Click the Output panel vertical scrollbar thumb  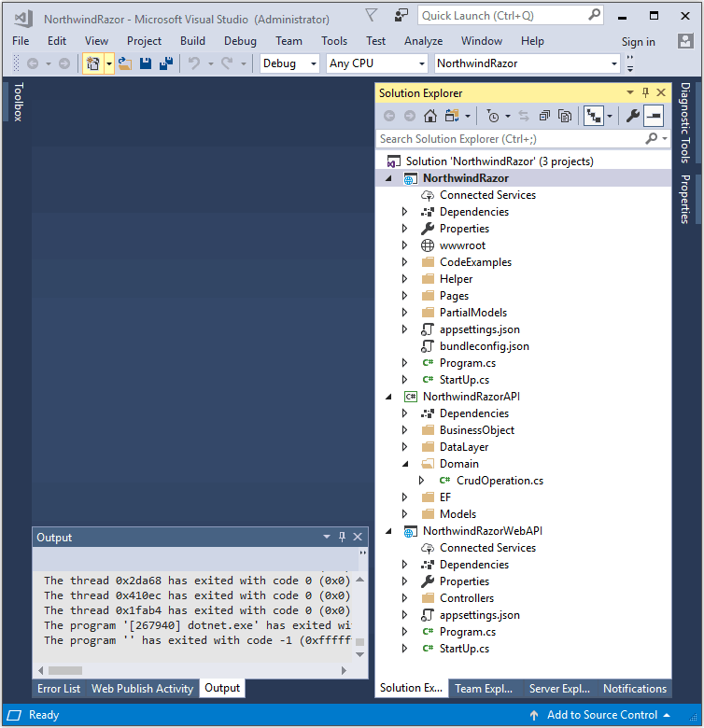tap(359, 641)
